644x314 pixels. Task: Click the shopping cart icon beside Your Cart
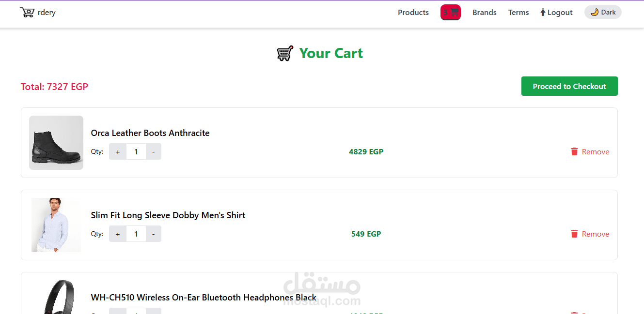[285, 53]
